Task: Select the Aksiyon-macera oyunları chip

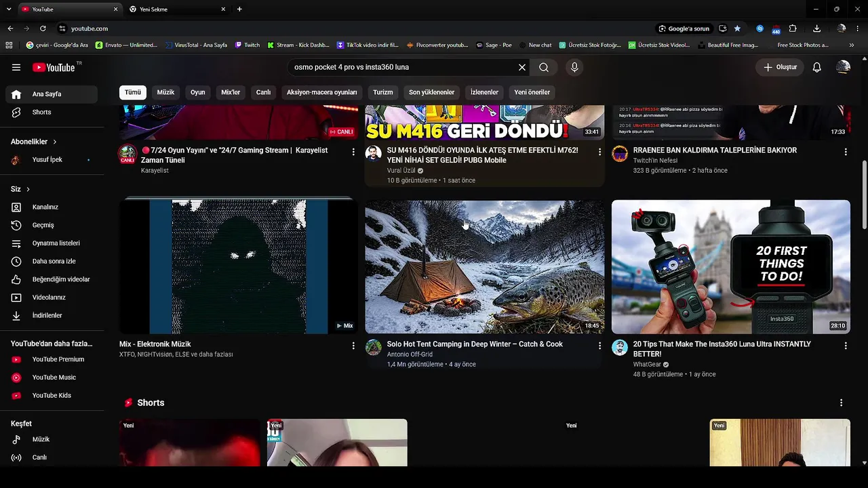Action: 322,92
